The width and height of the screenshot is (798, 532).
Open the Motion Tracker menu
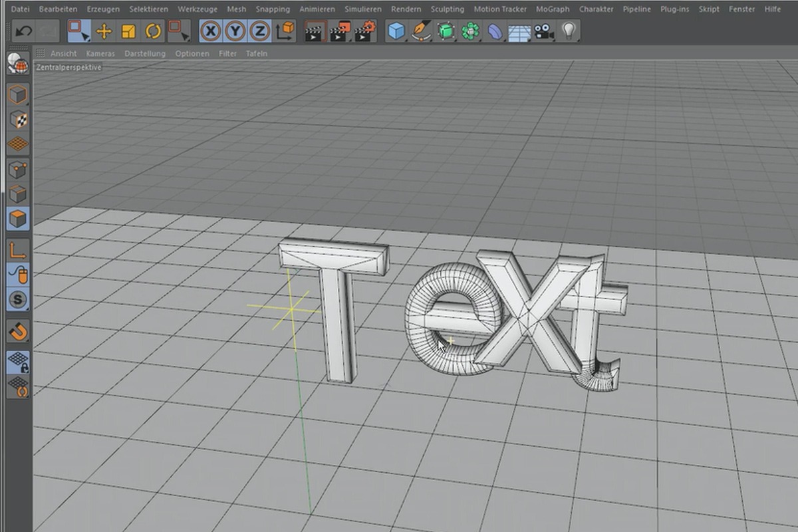(500, 9)
